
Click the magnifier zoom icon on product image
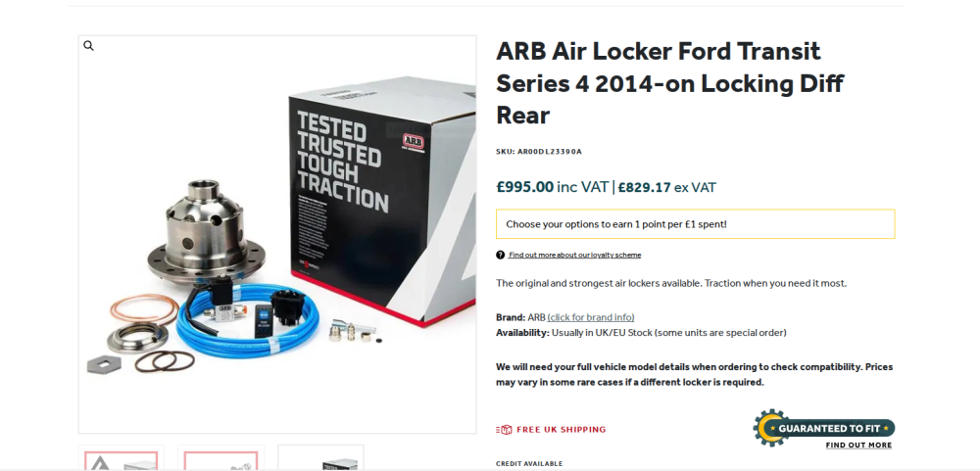coord(88,46)
